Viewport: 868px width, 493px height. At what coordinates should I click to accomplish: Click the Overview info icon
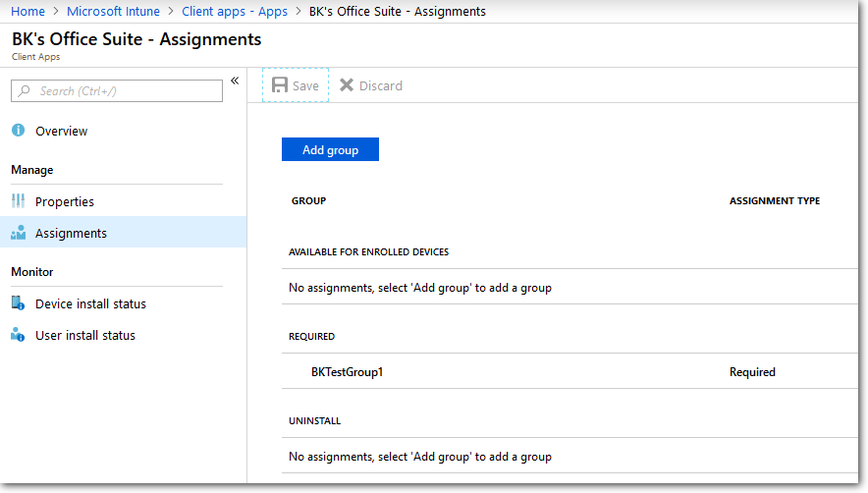click(x=18, y=131)
